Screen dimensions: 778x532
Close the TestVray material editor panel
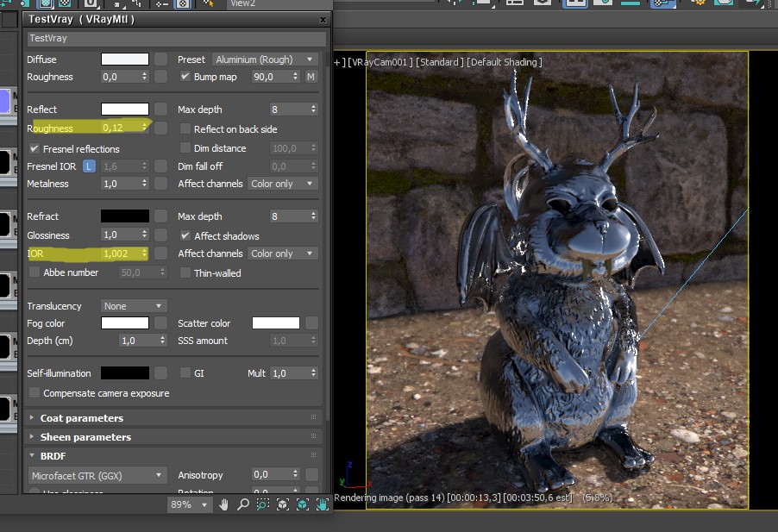(323, 20)
